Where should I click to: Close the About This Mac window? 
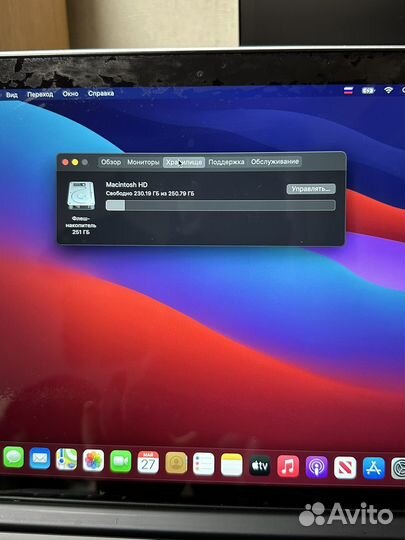pos(65,162)
